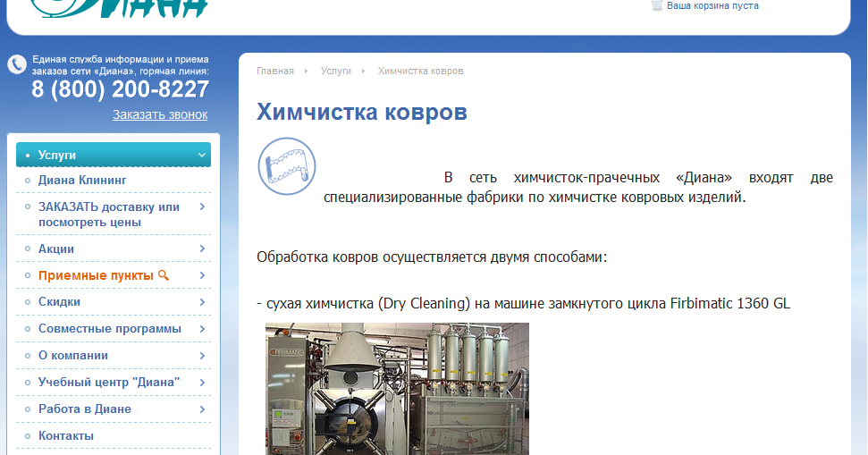Expand arrow next to Приемные пункты
Screen dimensions: 868x455
tap(203, 275)
